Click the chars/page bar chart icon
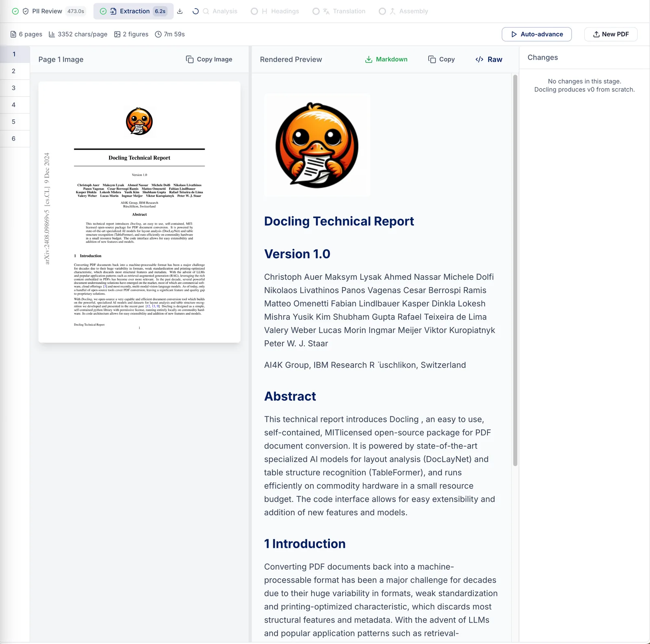The width and height of the screenshot is (650, 644). [x=52, y=35]
